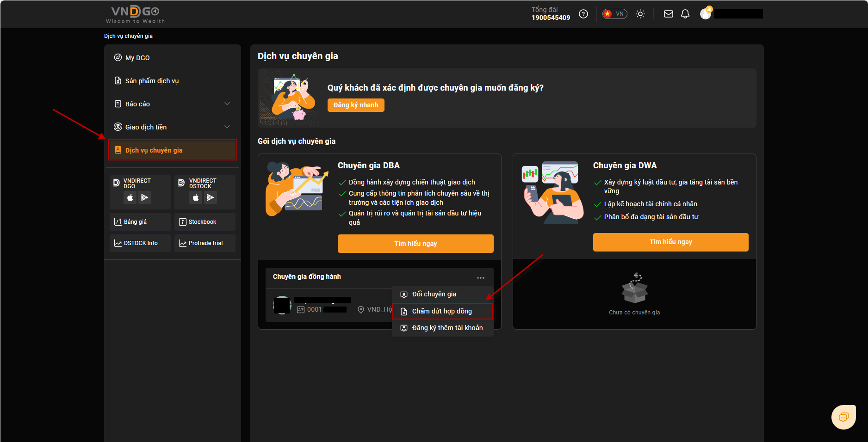Expand the Giao dịch tiền chevron
The width and height of the screenshot is (868, 442).
tap(227, 127)
